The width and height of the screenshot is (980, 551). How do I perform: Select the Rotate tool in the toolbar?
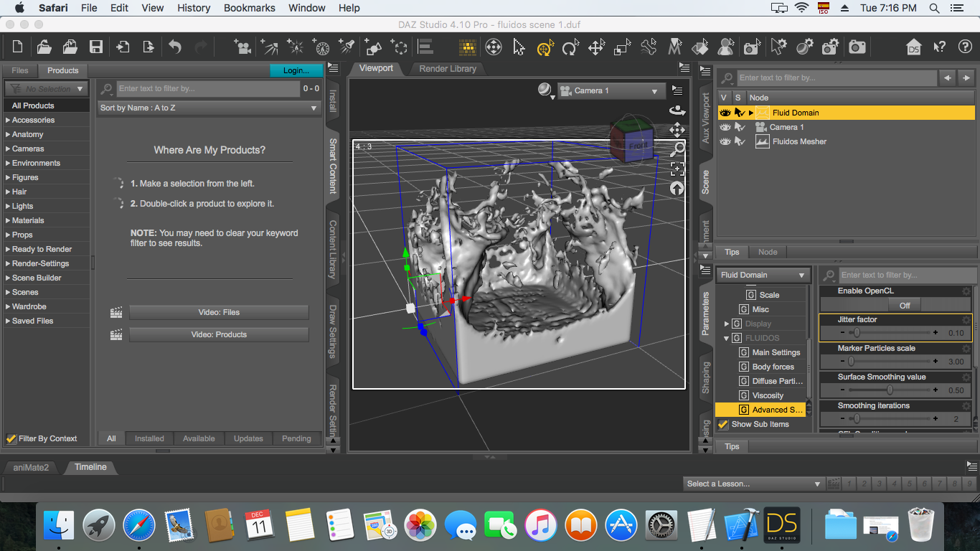click(x=570, y=47)
